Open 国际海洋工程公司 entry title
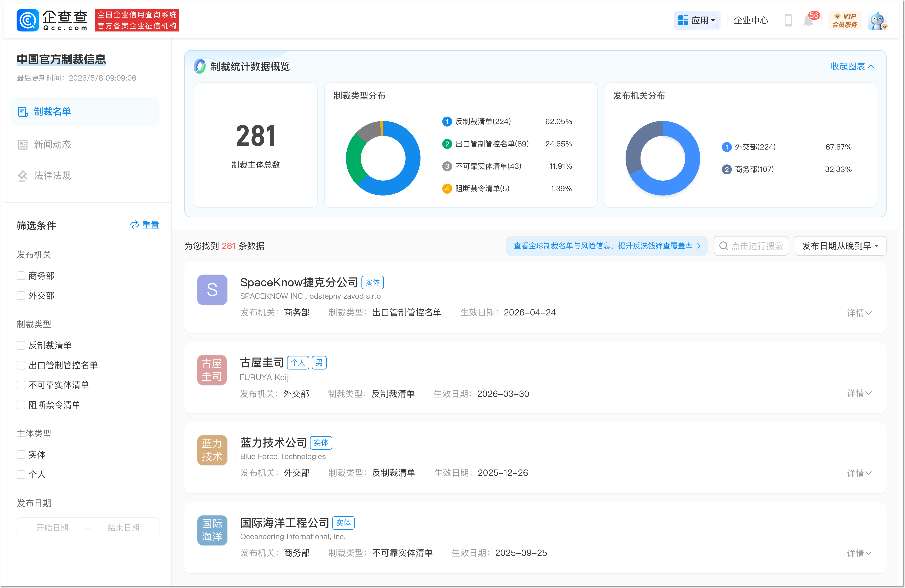The image size is (905, 588). pos(284,523)
